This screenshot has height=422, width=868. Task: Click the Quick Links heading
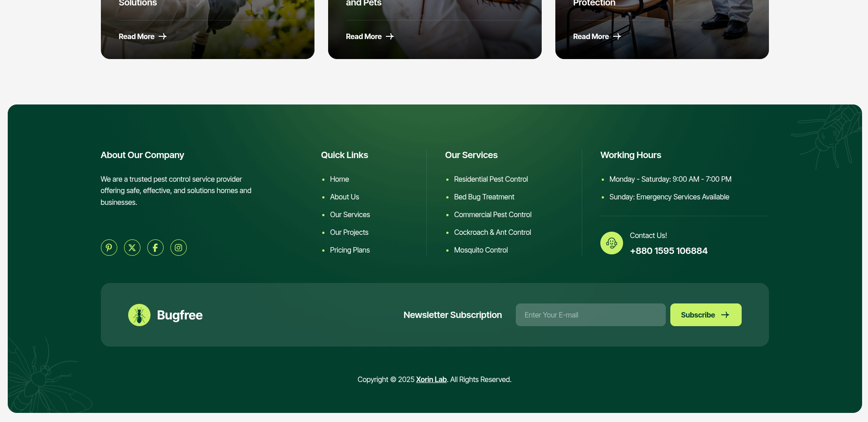click(x=344, y=155)
